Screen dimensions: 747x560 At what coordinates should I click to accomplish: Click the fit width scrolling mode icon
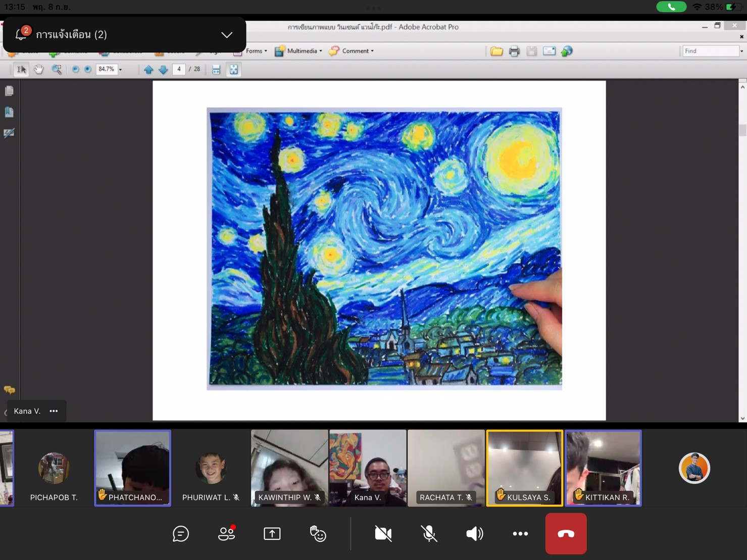[x=216, y=70]
